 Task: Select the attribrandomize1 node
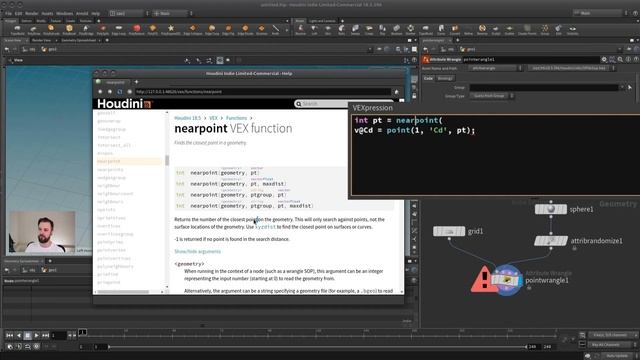(551, 241)
